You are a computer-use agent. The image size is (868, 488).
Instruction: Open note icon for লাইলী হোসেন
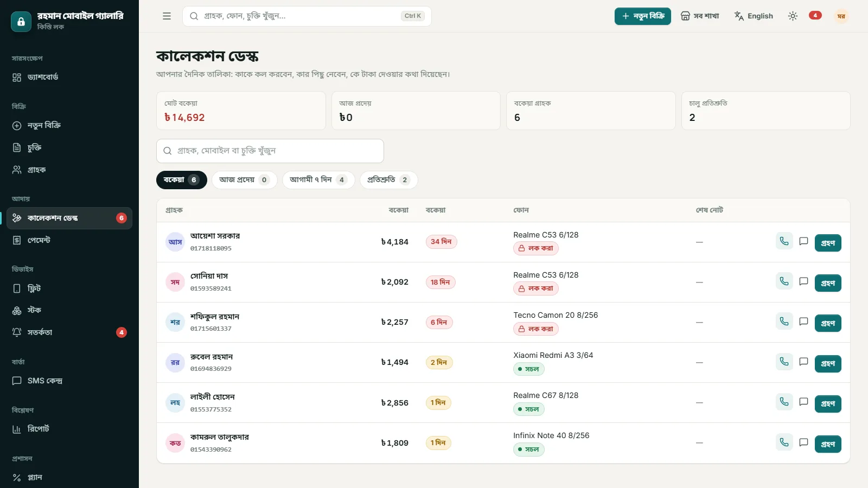click(803, 402)
